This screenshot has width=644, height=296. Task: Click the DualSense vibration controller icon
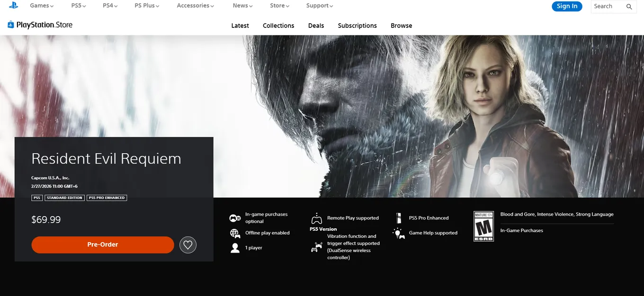[316, 247]
